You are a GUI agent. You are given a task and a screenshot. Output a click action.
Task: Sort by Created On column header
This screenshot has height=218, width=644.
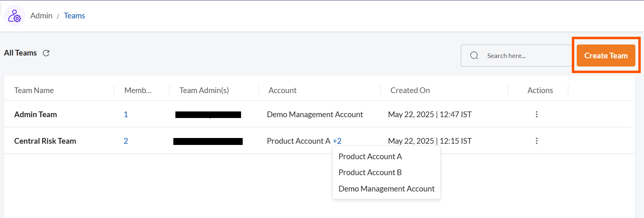pyautogui.click(x=410, y=90)
